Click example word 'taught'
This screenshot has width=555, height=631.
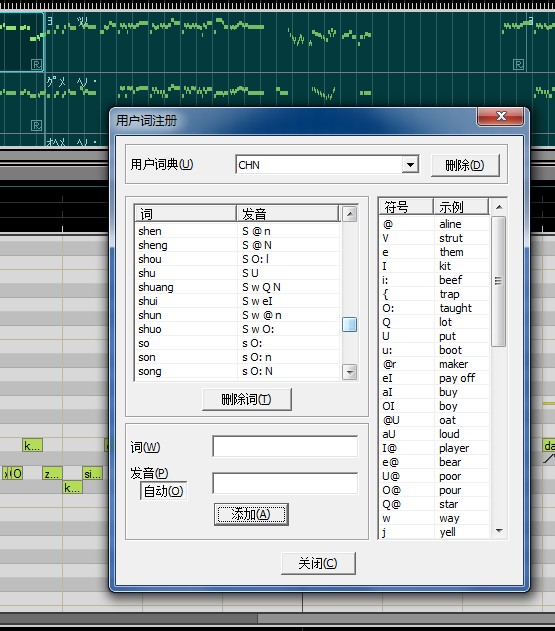pyautogui.click(x=455, y=308)
